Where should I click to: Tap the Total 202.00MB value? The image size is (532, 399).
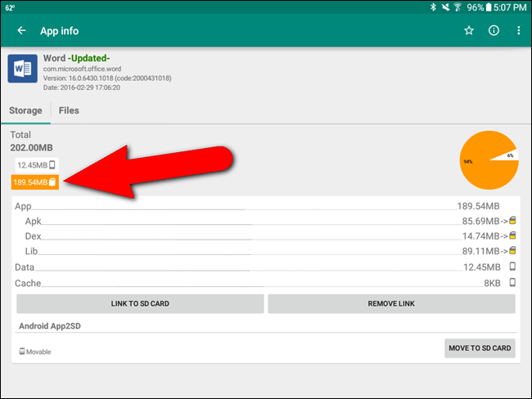click(x=31, y=147)
